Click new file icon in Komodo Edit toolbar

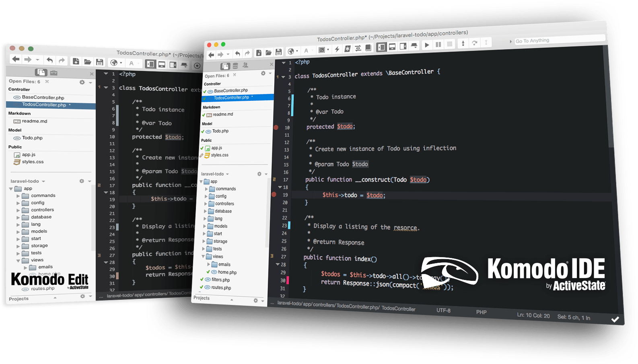(76, 61)
